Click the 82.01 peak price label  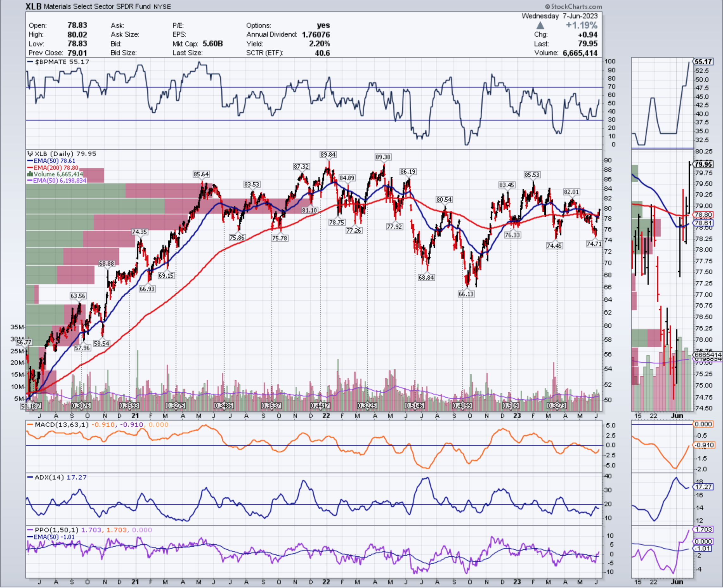tap(571, 192)
